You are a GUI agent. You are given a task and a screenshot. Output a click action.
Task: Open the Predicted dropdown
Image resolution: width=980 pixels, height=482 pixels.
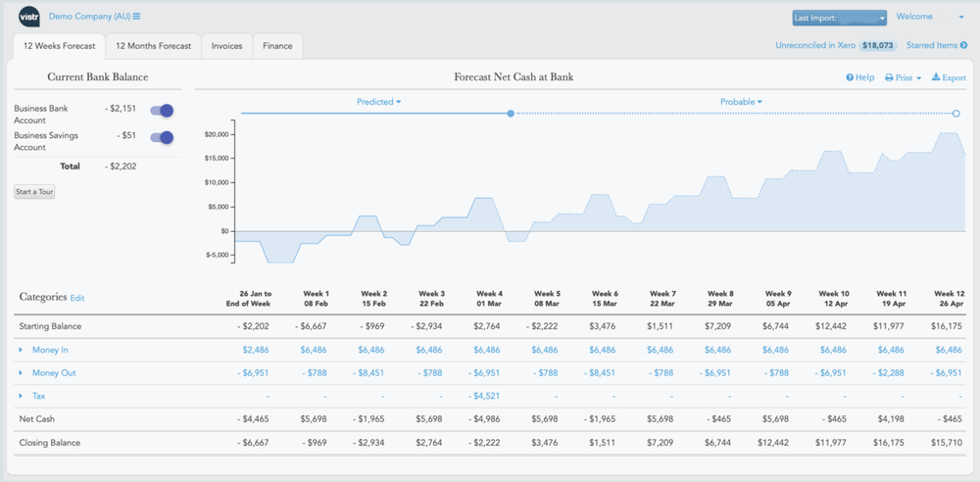coord(379,102)
